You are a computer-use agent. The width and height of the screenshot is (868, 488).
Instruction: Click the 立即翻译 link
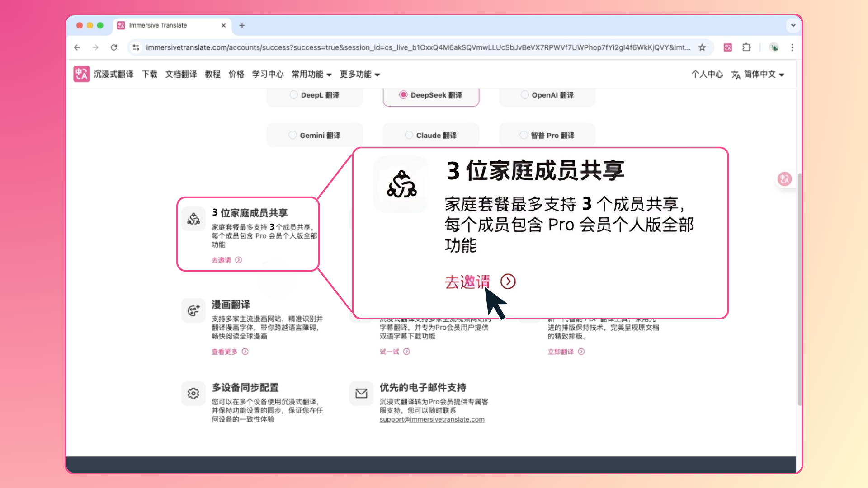tap(561, 352)
